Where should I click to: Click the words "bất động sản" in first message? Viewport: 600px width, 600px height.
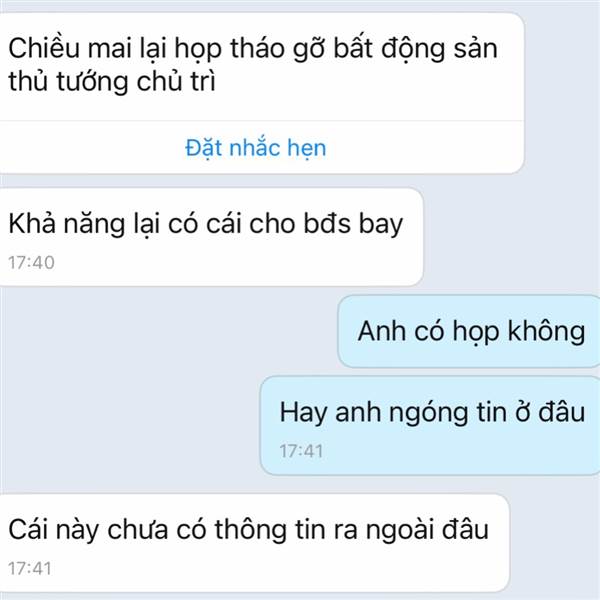point(416,49)
